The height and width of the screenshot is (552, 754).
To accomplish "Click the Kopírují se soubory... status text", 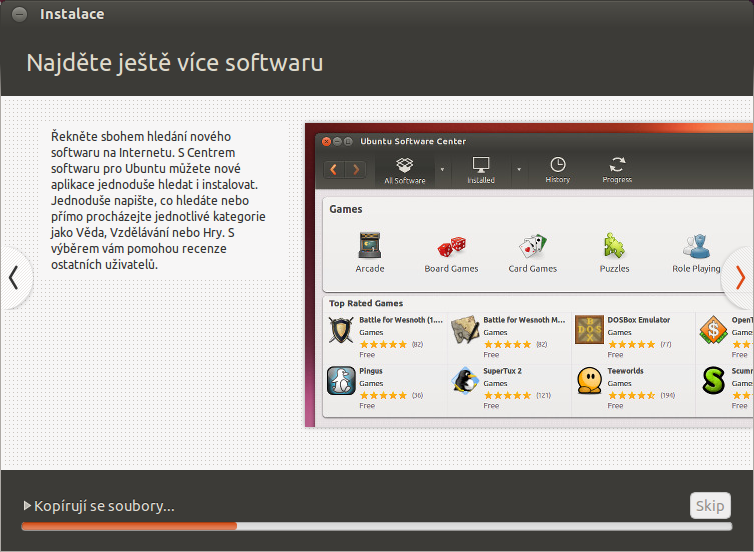I will coord(104,506).
